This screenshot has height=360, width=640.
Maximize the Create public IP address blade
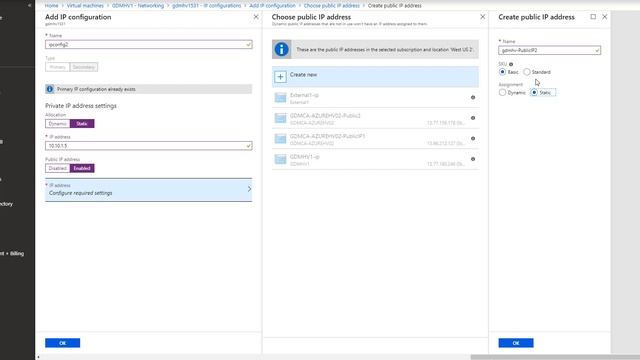point(593,17)
